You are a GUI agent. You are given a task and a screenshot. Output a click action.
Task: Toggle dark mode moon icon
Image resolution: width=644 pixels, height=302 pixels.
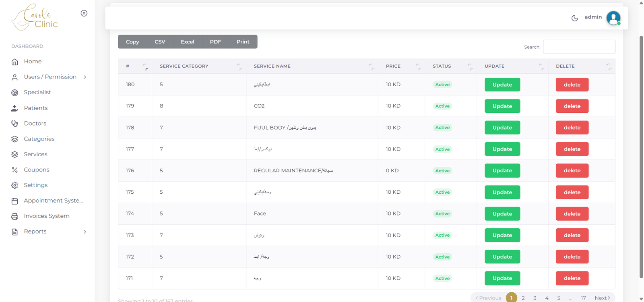point(575,18)
